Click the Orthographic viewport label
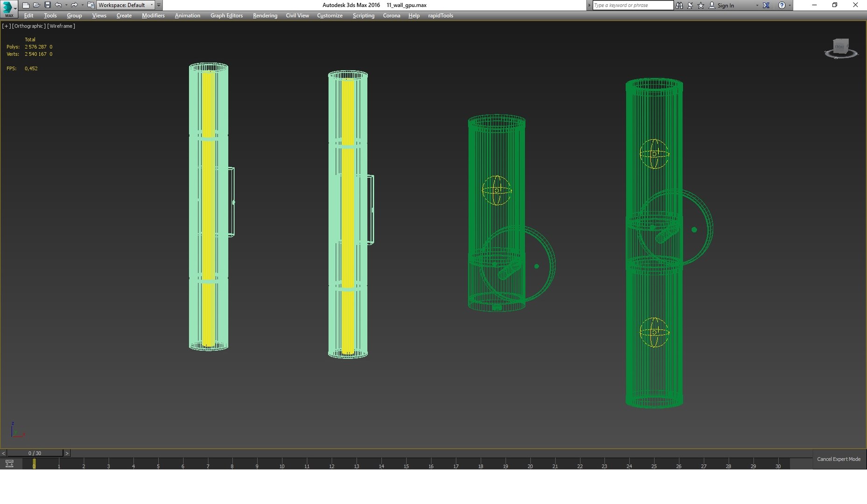 click(x=28, y=26)
